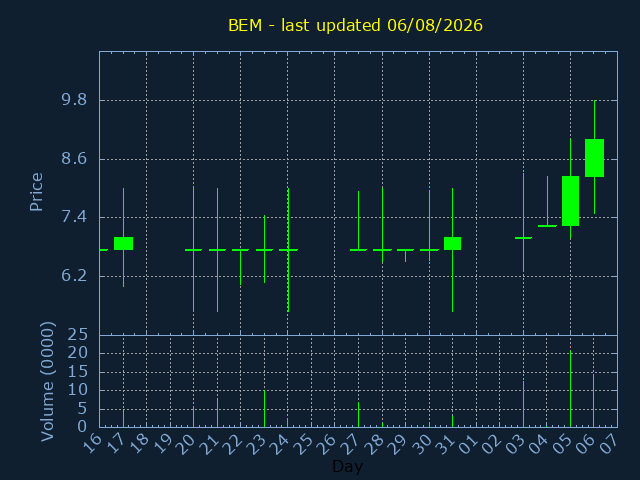Select the volume bar for day 23

(x=264, y=409)
